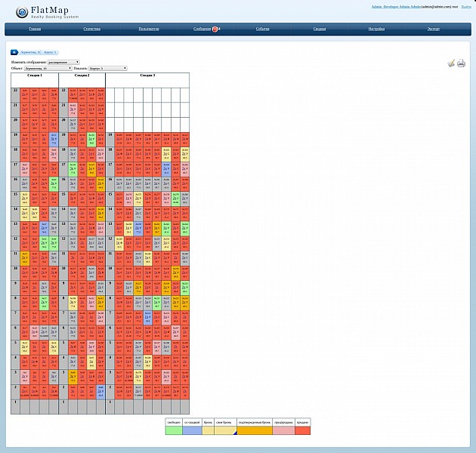Click the home breadcrumb icon
Screen dimensions: 476x453
pyautogui.click(x=14, y=52)
